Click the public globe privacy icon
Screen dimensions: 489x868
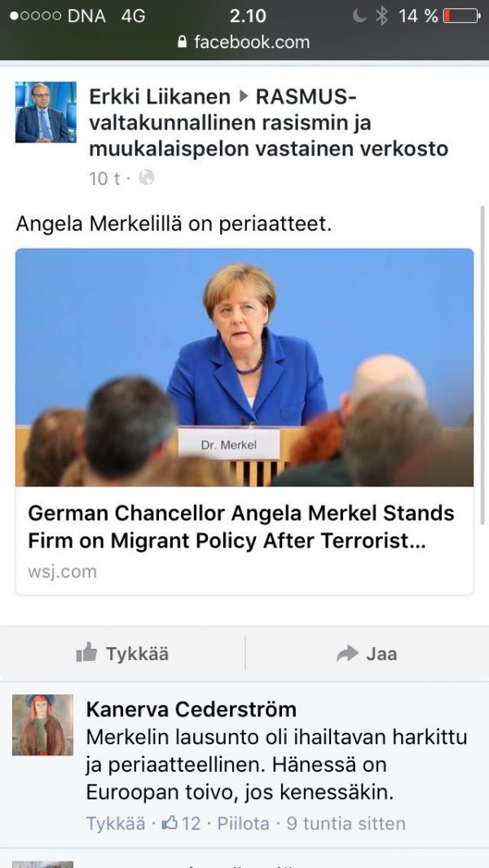tap(146, 178)
